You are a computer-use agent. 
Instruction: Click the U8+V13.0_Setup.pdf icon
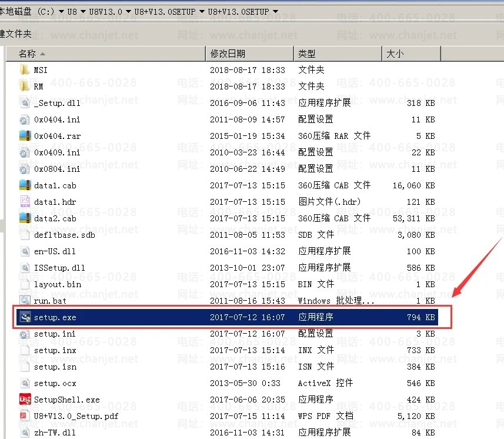[25, 416]
